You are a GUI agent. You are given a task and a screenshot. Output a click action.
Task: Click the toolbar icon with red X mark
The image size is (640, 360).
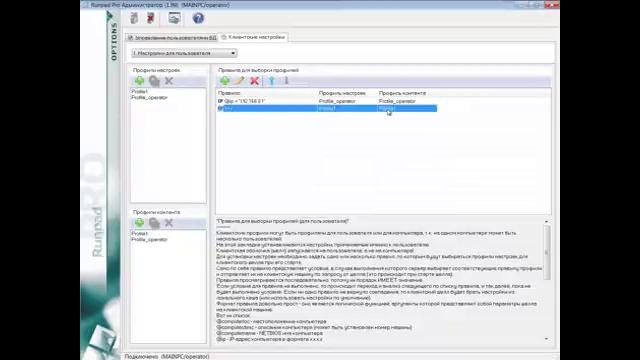coord(151,18)
